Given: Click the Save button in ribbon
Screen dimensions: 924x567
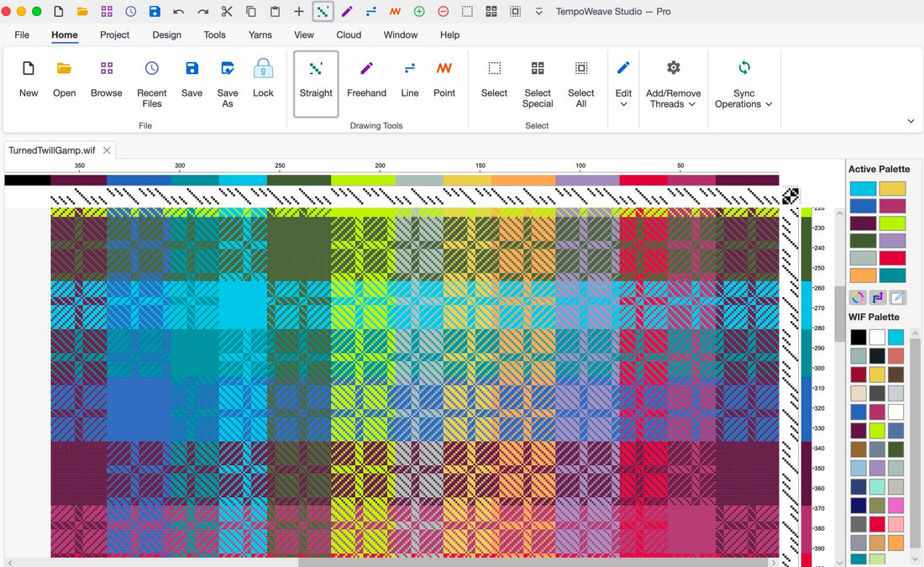Looking at the screenshot, I should (192, 80).
